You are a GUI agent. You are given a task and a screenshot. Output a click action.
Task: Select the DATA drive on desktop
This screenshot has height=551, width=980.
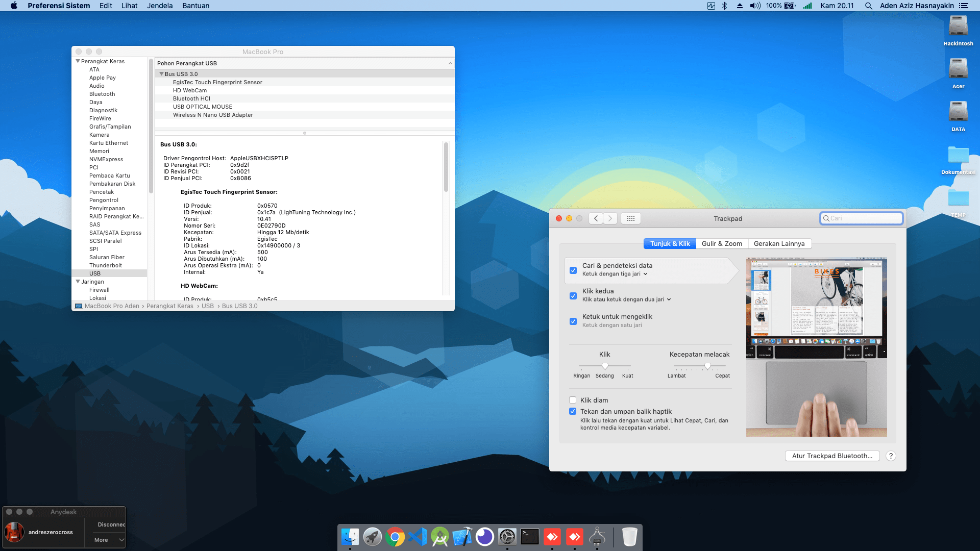pyautogui.click(x=958, y=116)
